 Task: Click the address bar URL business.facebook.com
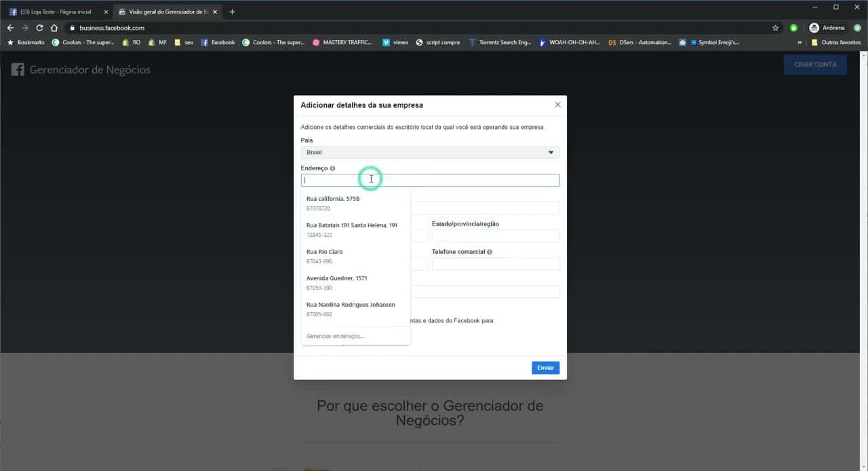(x=112, y=28)
